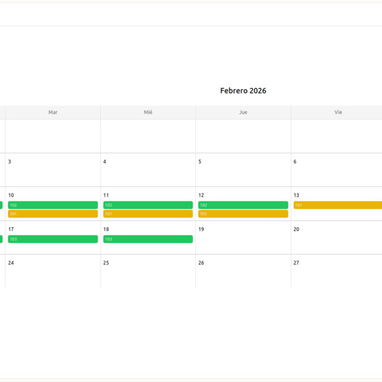Click the Mar column header
382x382 pixels.
coord(53,112)
